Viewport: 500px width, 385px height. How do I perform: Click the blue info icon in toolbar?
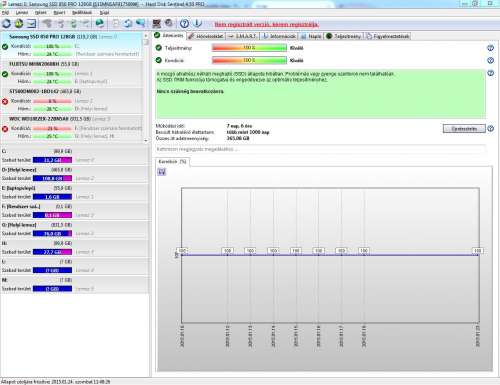pos(197,23)
